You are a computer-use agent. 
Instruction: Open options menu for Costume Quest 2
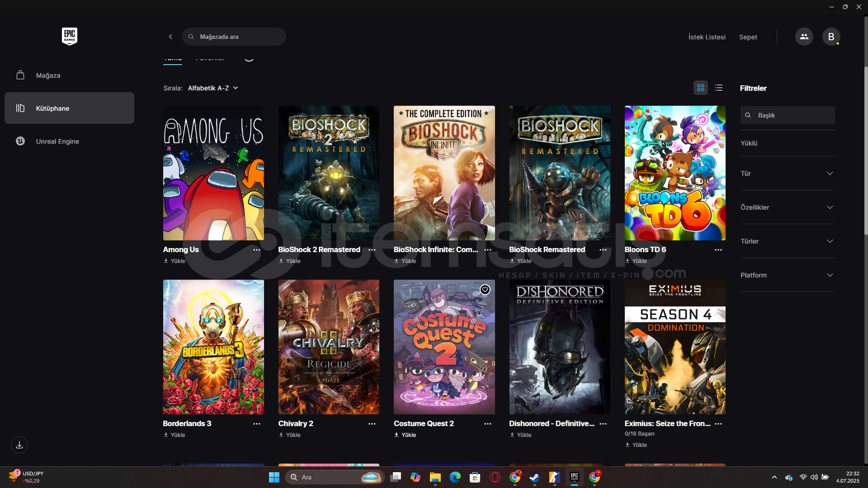pyautogui.click(x=488, y=424)
